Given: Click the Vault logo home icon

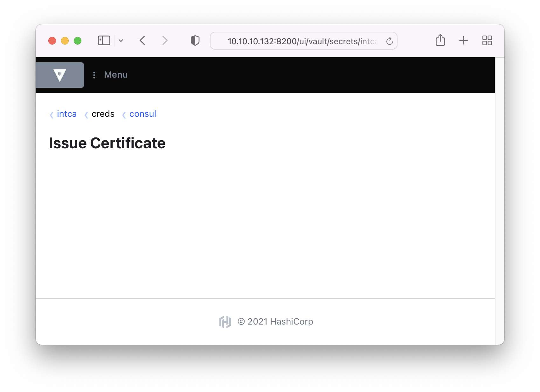Looking at the screenshot, I should pyautogui.click(x=60, y=75).
